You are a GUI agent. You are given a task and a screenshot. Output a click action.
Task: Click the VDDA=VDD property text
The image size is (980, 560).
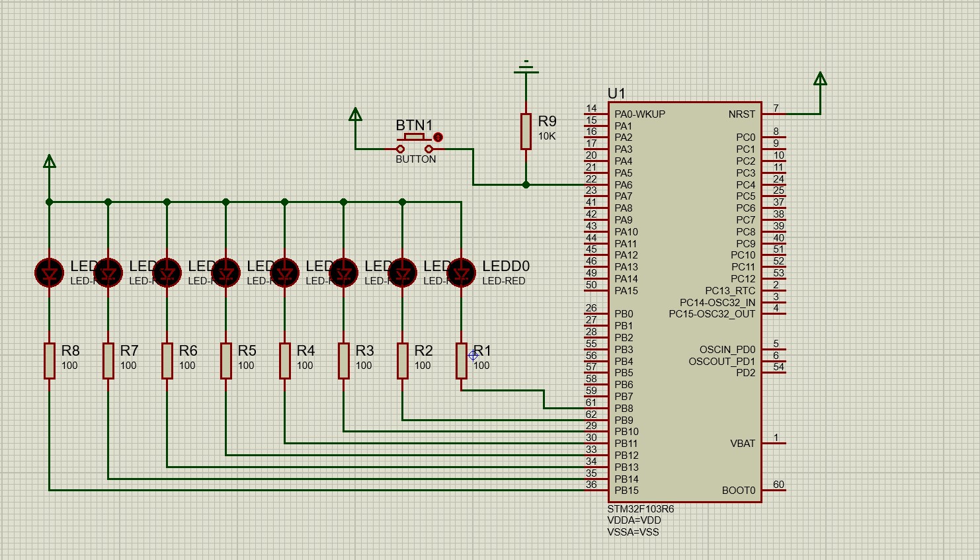tap(634, 520)
